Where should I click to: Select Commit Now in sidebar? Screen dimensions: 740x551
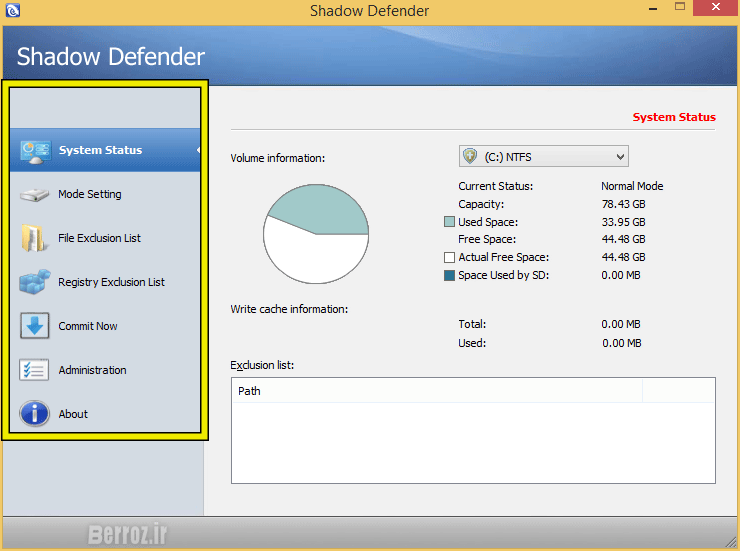(x=88, y=326)
